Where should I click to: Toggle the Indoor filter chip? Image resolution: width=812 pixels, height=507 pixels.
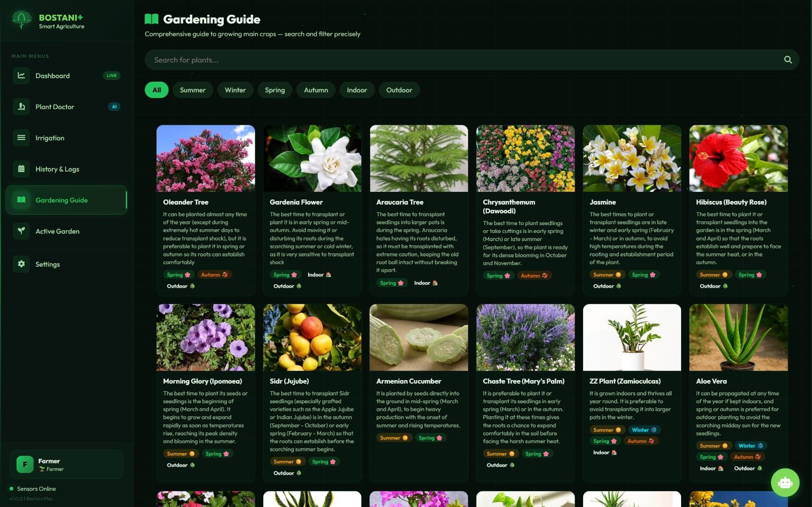[x=357, y=90]
